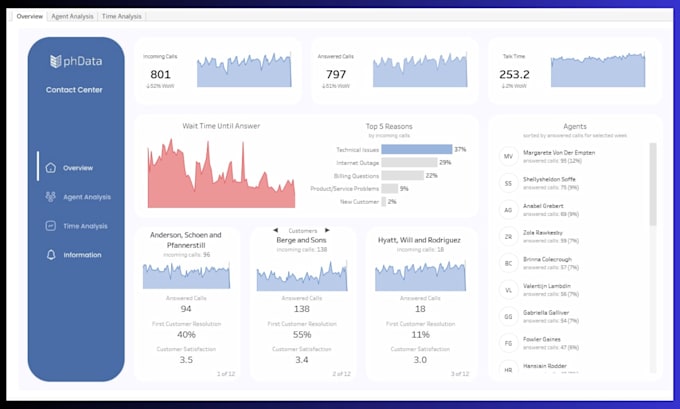Click the phData logo
The image size is (680, 409).
pos(76,61)
